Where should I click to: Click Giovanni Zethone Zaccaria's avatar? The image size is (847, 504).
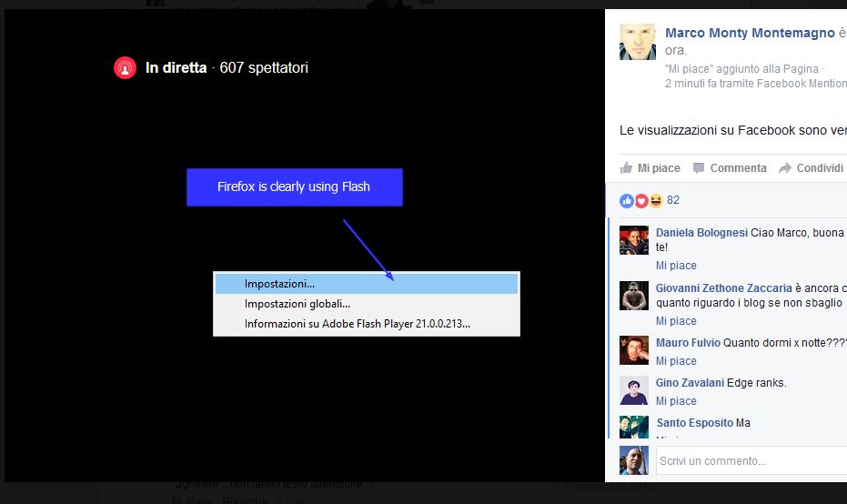(x=633, y=296)
